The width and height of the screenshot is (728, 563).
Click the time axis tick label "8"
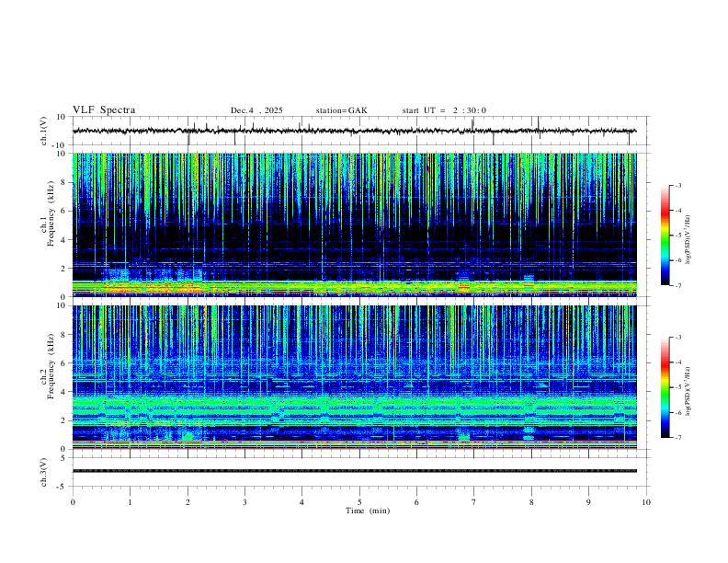pyautogui.click(x=531, y=502)
